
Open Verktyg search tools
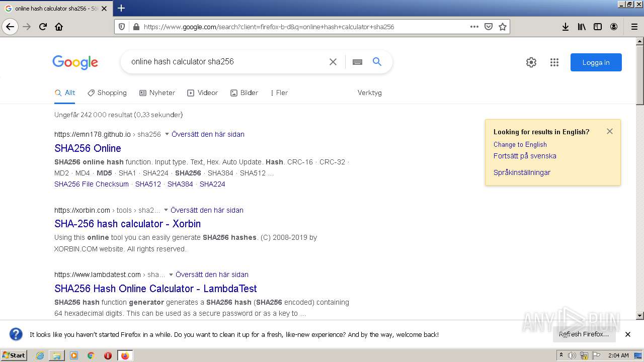pos(369,93)
